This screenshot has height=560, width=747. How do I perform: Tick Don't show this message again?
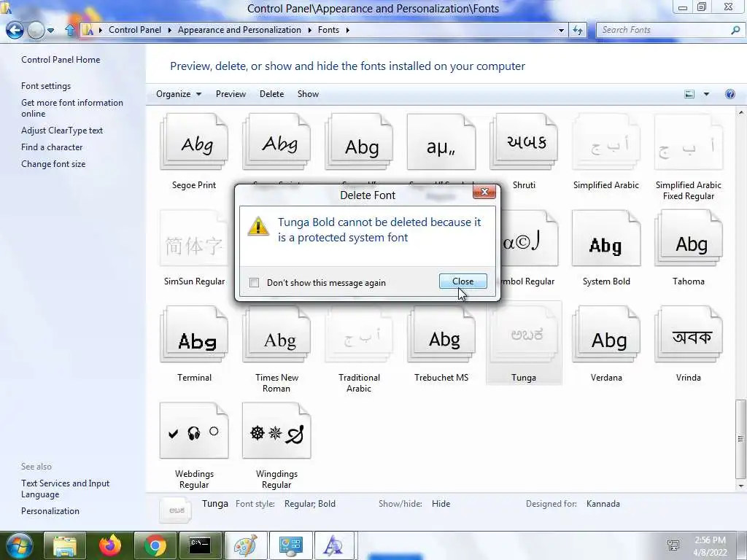[255, 283]
